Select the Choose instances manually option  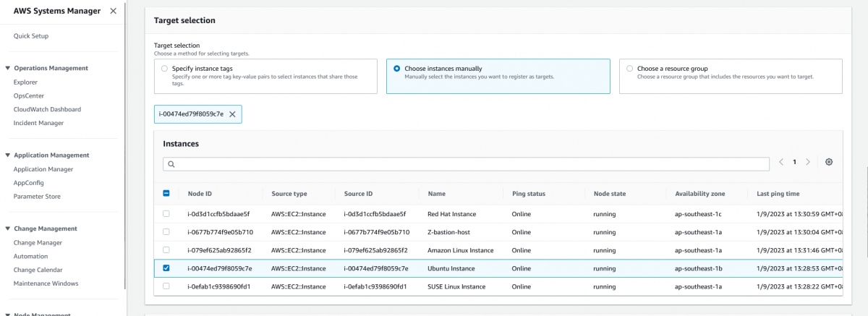coord(396,69)
